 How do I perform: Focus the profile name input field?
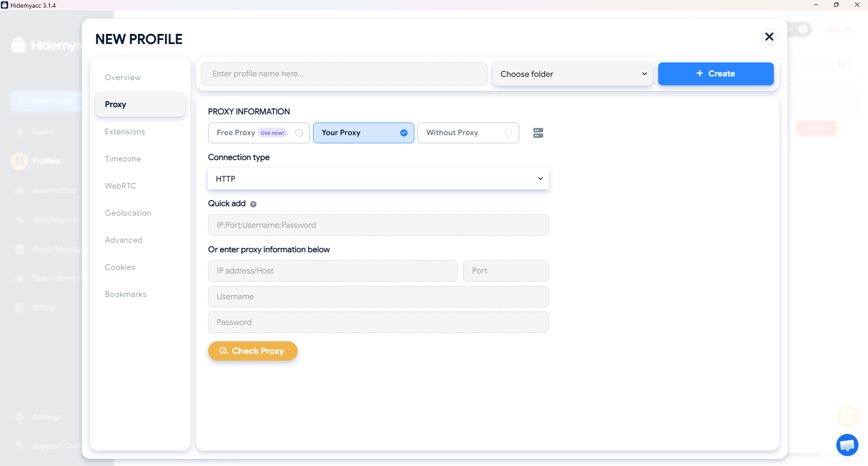[x=344, y=74]
